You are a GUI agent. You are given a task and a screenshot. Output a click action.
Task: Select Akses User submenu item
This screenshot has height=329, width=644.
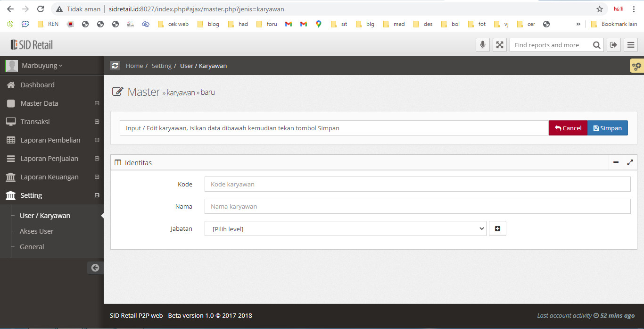(36, 231)
